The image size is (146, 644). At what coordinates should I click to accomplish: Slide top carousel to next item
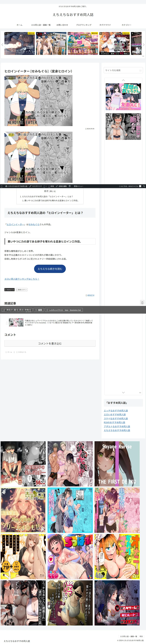click(x=143, y=45)
